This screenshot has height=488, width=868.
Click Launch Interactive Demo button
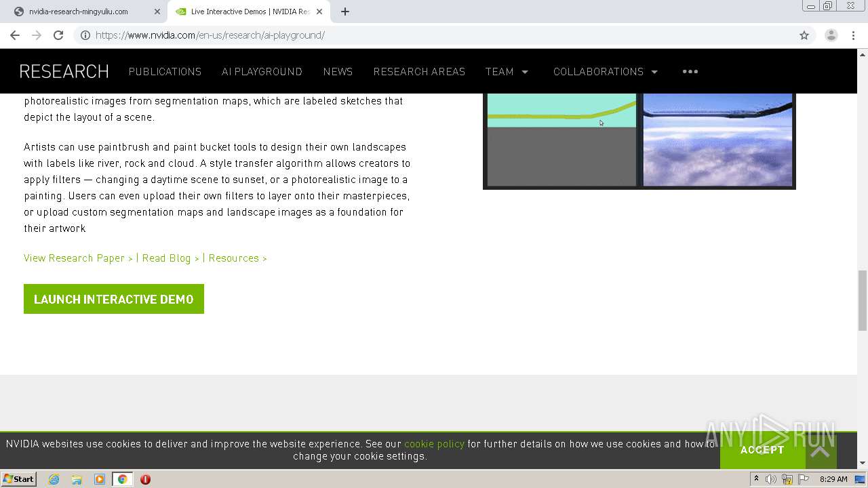[x=114, y=299]
